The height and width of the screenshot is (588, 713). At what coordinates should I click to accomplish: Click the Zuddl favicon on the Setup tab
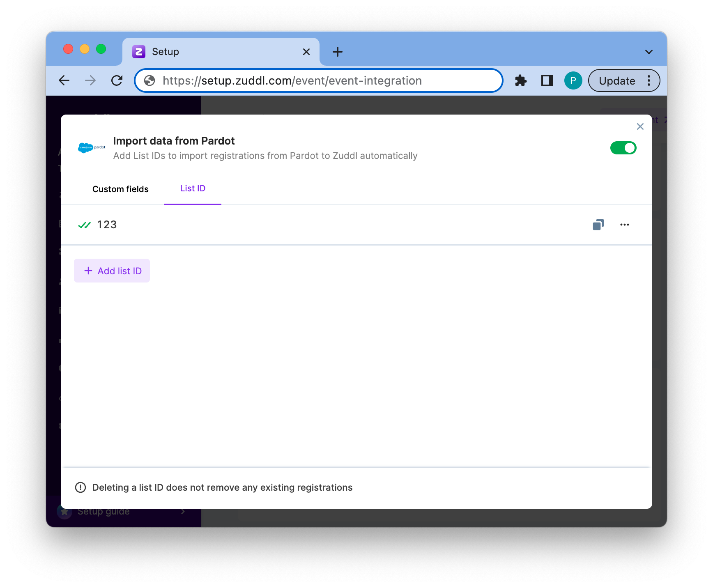tap(139, 52)
